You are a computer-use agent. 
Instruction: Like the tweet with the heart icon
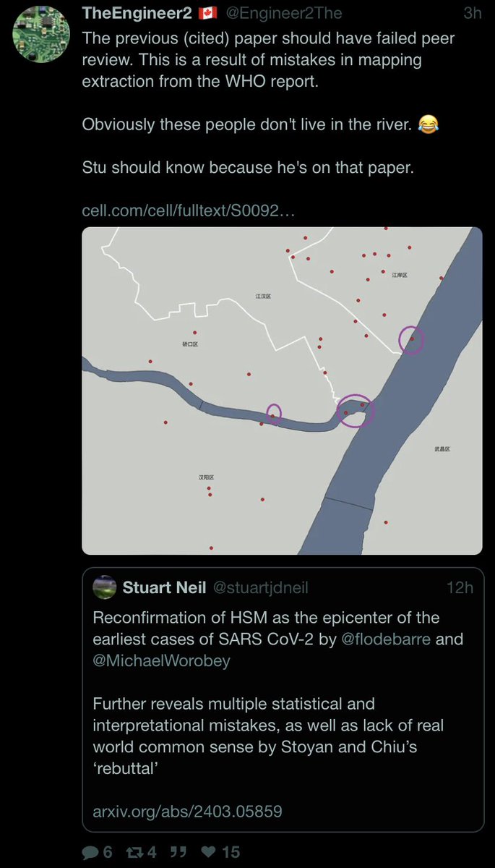[x=210, y=852]
